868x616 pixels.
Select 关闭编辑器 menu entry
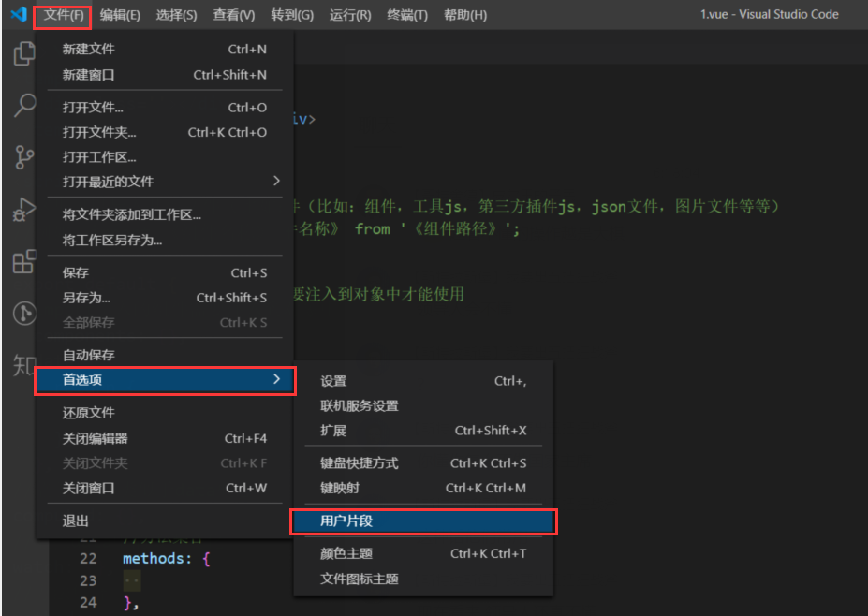pos(165,438)
